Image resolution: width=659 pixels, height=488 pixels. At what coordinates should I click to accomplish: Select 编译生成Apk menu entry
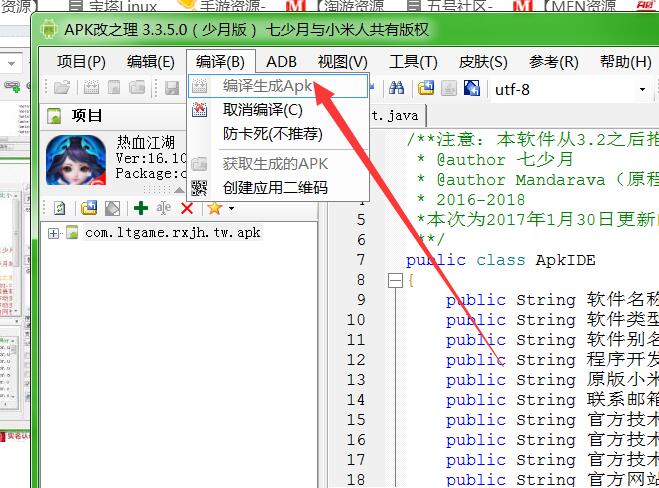[x=268, y=87]
